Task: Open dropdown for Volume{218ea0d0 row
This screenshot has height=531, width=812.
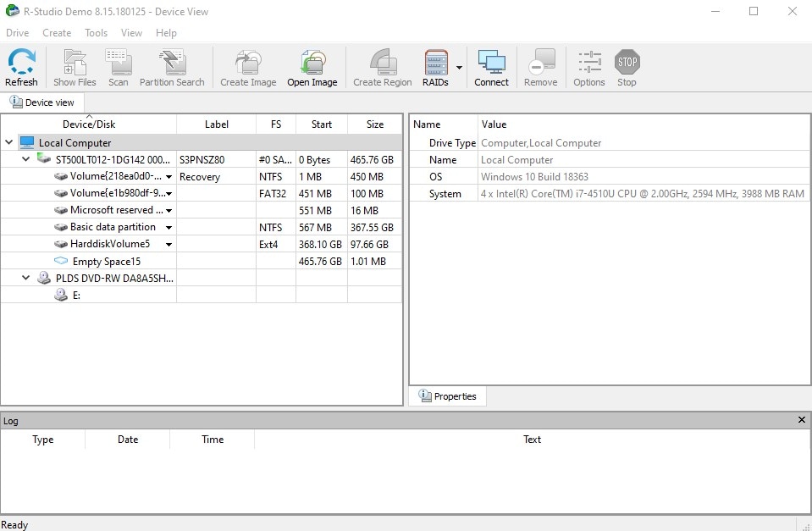Action: (168, 177)
